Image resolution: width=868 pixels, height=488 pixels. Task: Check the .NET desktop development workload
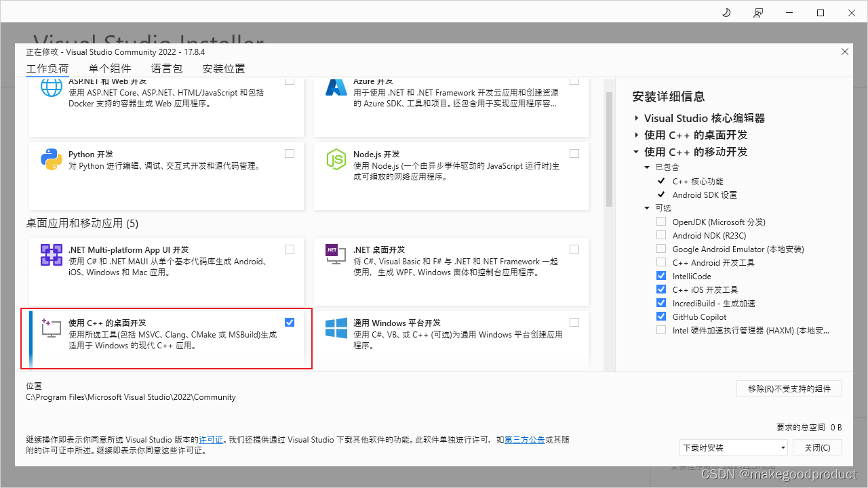pos(574,249)
